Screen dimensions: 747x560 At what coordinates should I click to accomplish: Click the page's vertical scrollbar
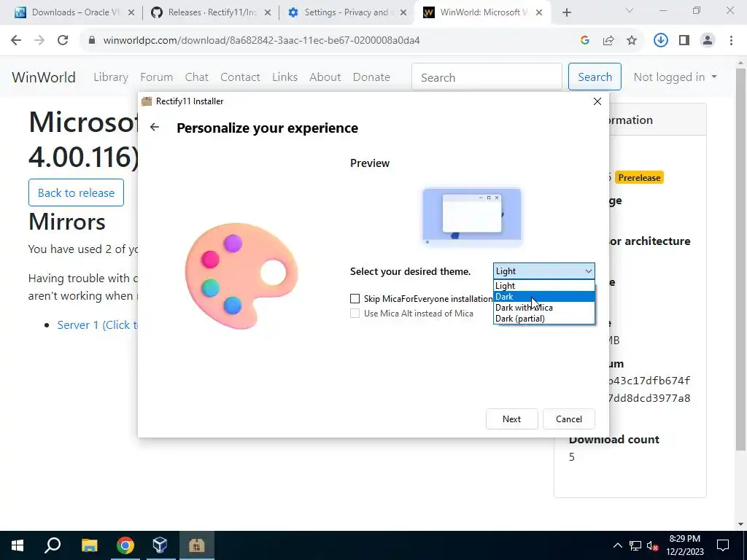(x=741, y=260)
